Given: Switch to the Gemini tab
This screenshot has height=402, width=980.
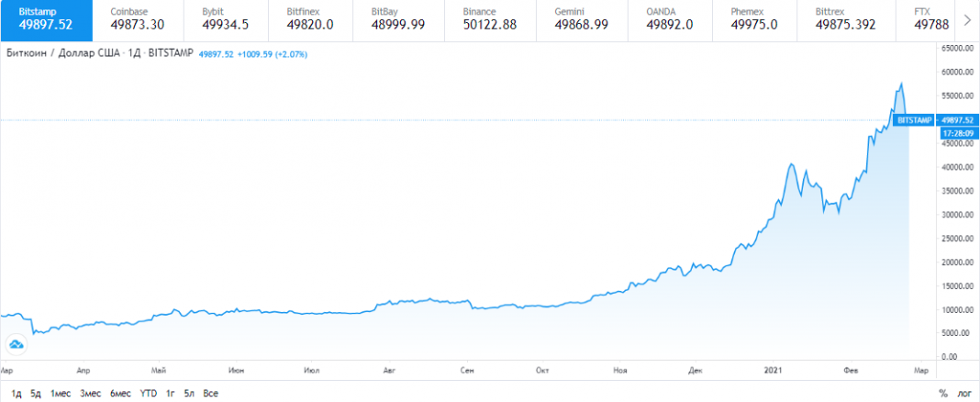Looking at the screenshot, I should click(583, 18).
